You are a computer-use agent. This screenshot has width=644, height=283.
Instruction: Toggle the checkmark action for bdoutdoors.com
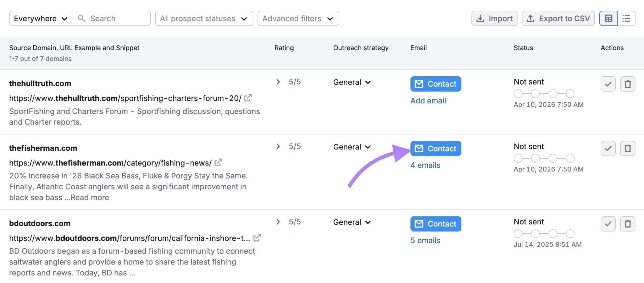[x=608, y=224]
